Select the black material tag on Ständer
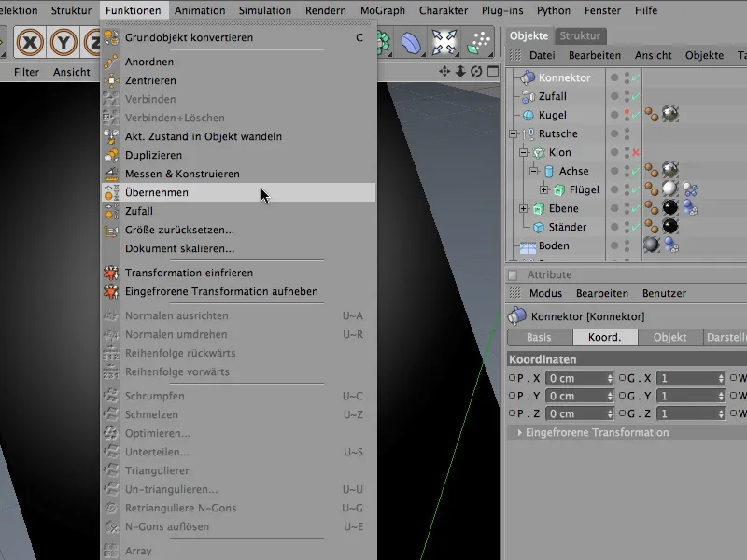The width and height of the screenshot is (747, 560). [670, 226]
